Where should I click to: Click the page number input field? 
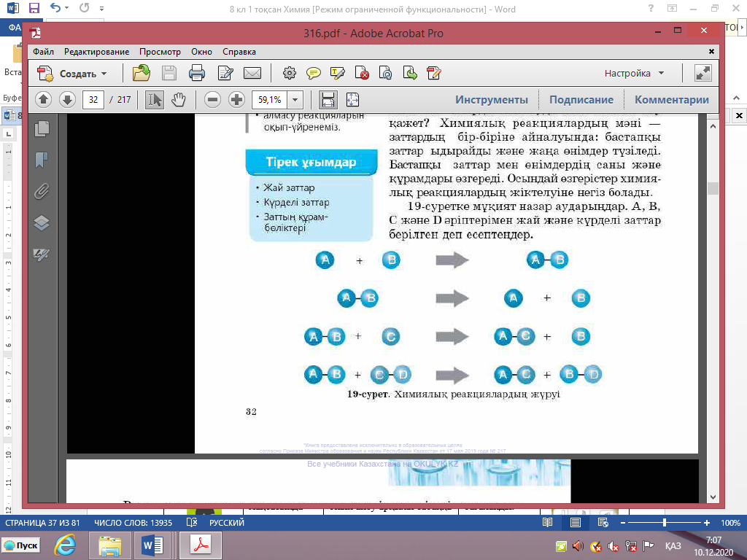tap(93, 99)
